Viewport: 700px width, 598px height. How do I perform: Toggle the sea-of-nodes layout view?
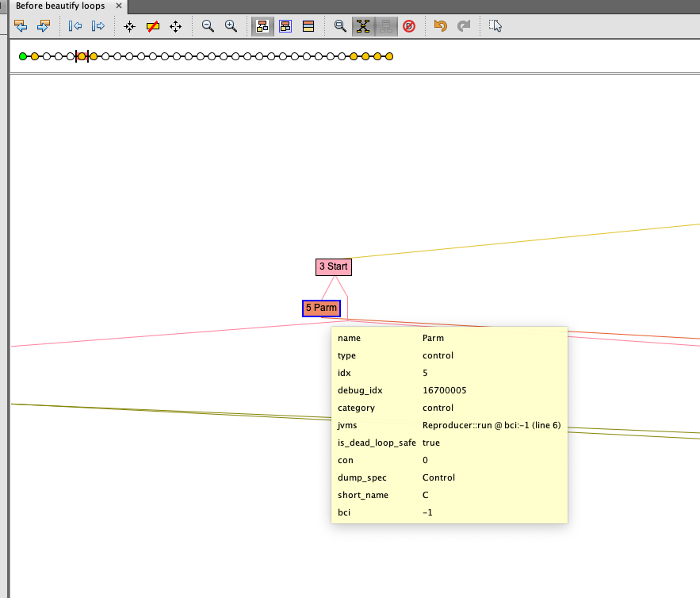point(262,26)
